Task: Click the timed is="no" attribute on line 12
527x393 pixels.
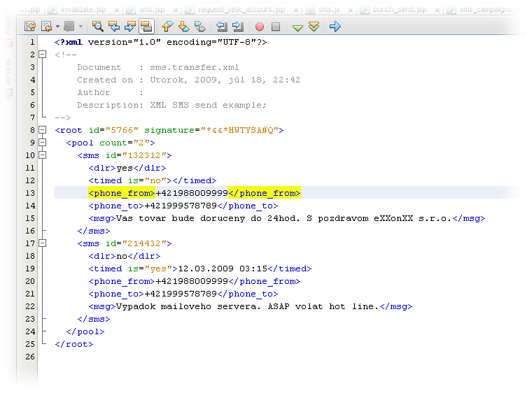Action: coord(147,181)
